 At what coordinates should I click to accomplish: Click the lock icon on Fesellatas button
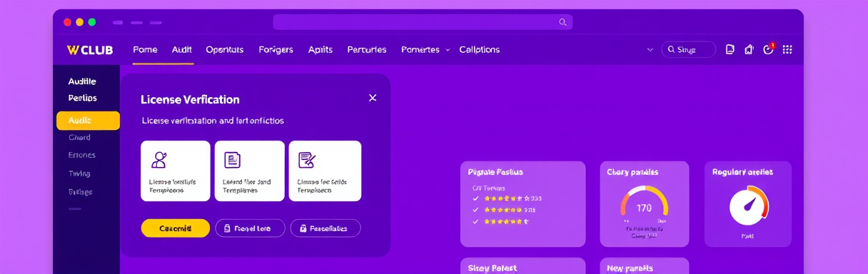[x=303, y=228]
